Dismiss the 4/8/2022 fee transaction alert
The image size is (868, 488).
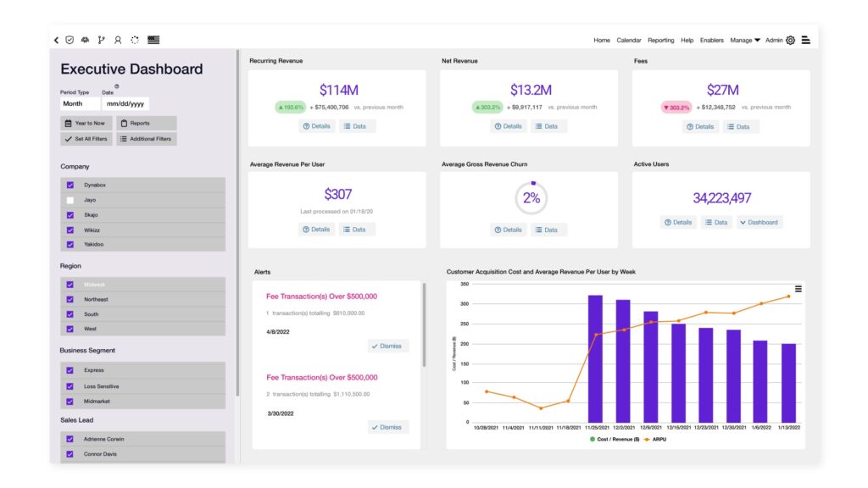pos(387,346)
